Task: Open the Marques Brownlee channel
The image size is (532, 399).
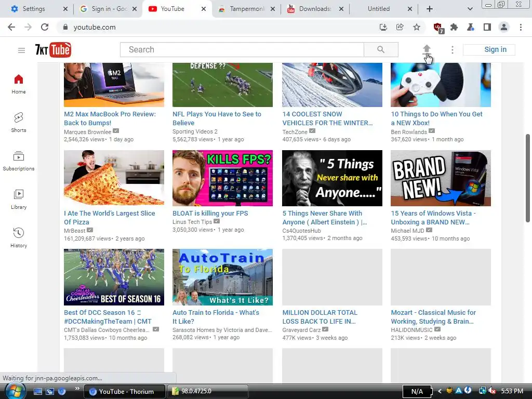Action: click(87, 131)
